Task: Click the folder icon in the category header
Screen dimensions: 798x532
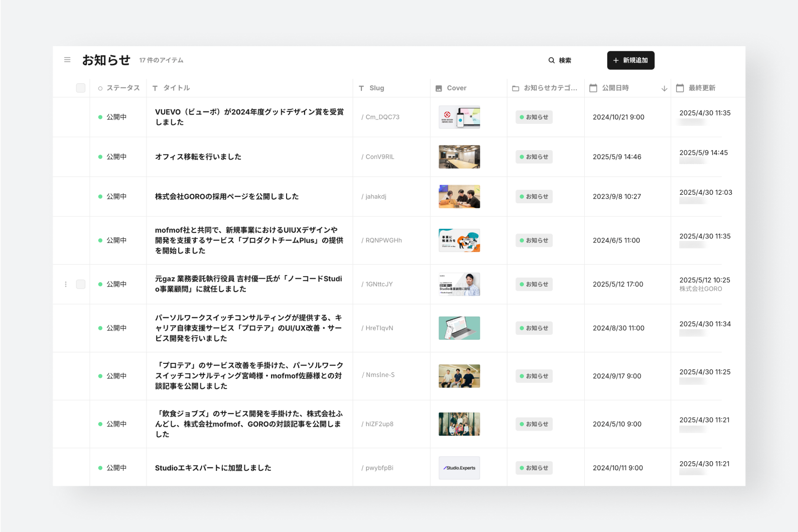Action: (515, 88)
